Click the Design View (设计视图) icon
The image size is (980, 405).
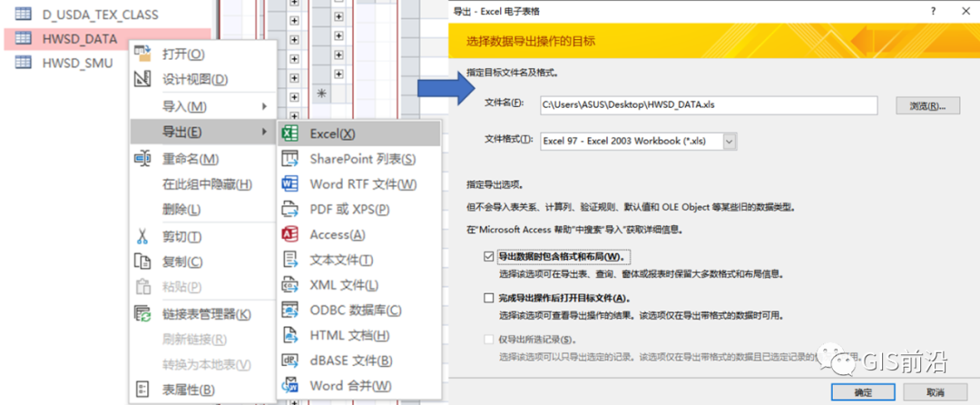(143, 79)
